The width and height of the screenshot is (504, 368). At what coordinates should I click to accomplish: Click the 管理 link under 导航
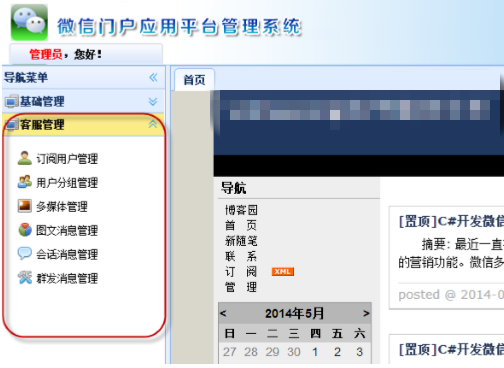[x=241, y=287]
